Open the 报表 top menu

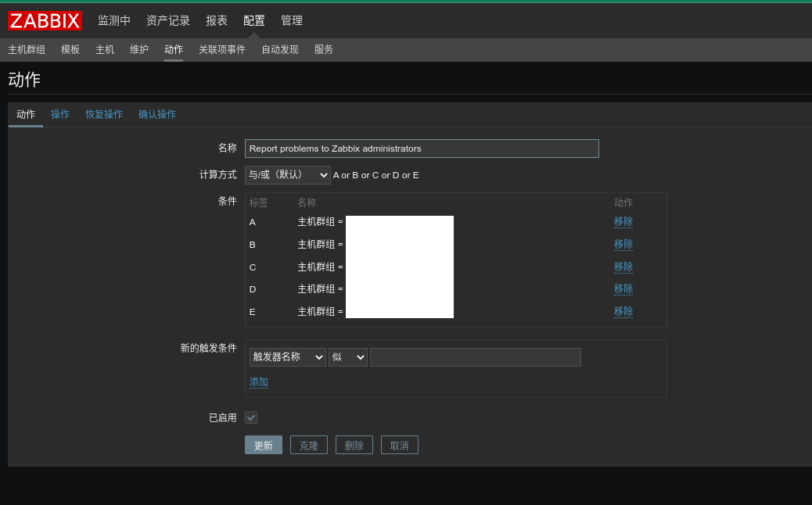click(217, 20)
